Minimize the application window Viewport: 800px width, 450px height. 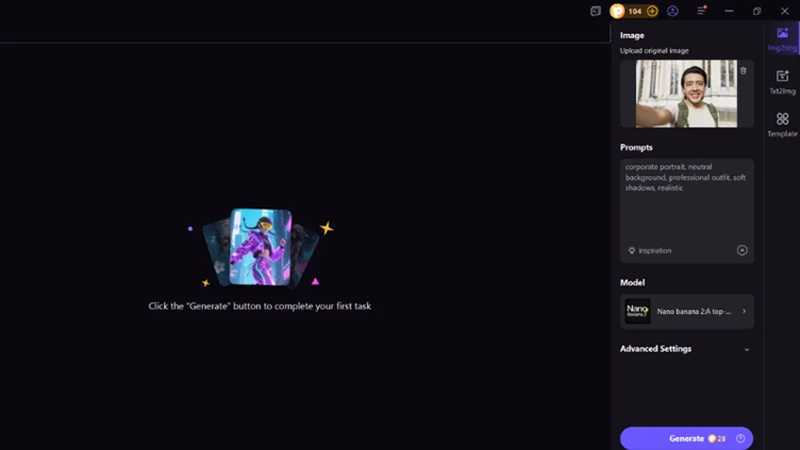tap(729, 11)
